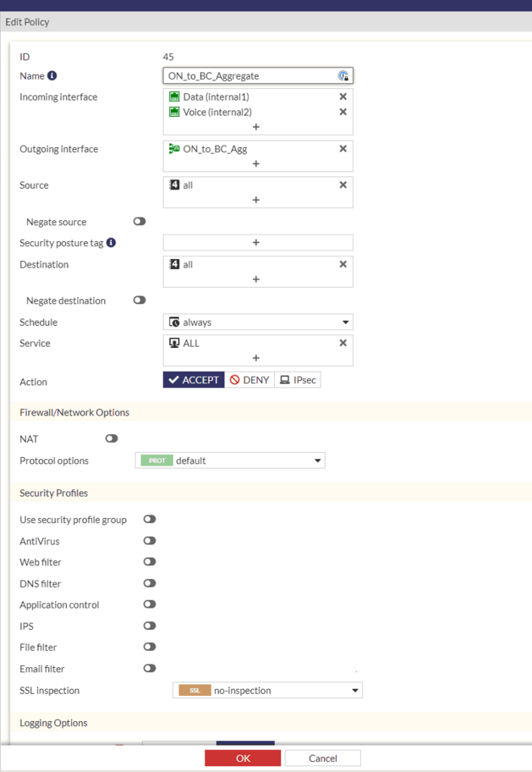Enable the IPS toggle
The image size is (532, 772).
[x=150, y=626]
